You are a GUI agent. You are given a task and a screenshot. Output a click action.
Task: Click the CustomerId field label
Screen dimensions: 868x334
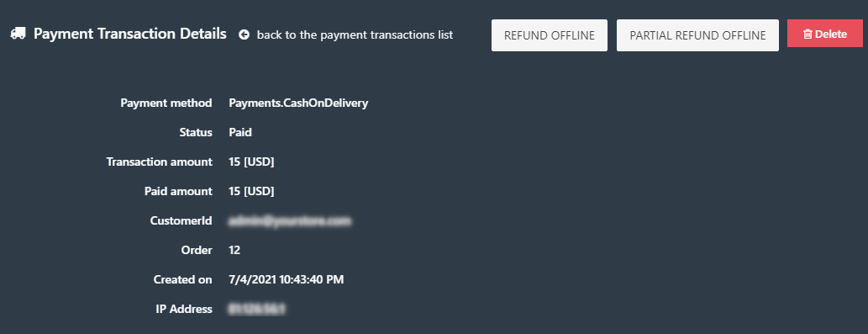[181, 221]
